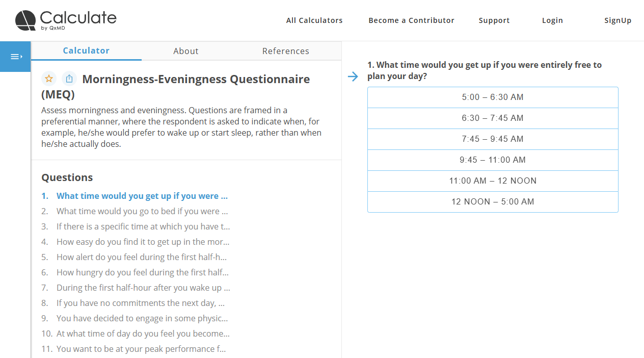
Task: Open the Support page
Action: (494, 20)
